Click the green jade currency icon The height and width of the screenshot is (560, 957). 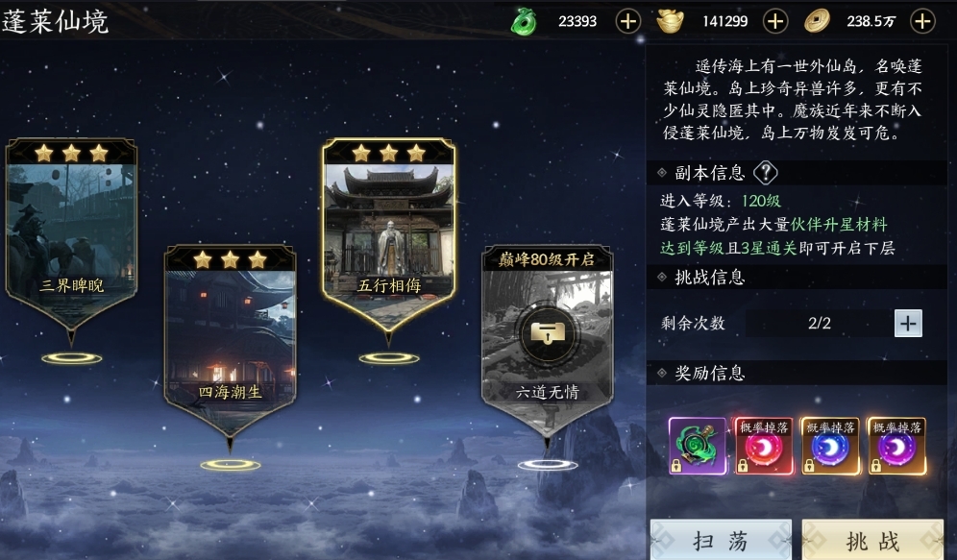[524, 22]
